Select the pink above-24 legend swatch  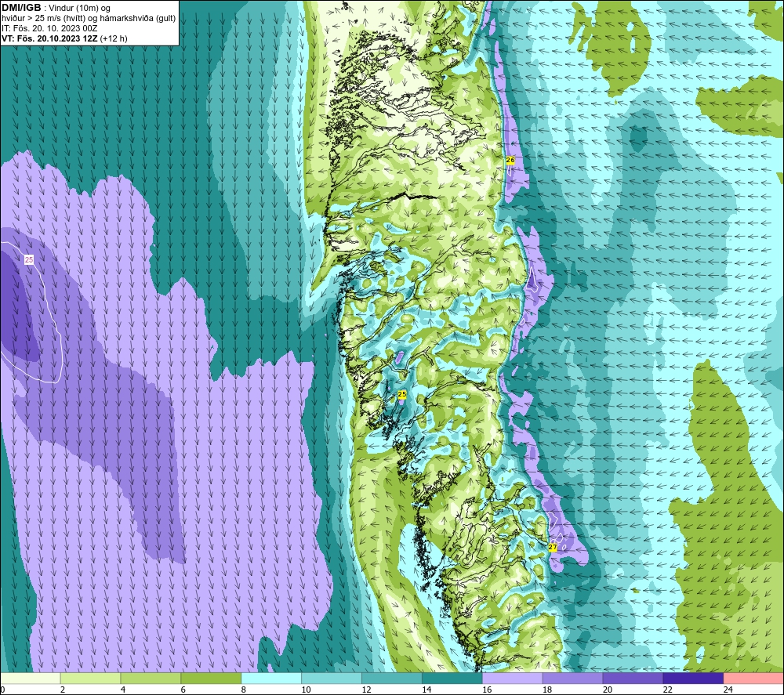[753, 679]
